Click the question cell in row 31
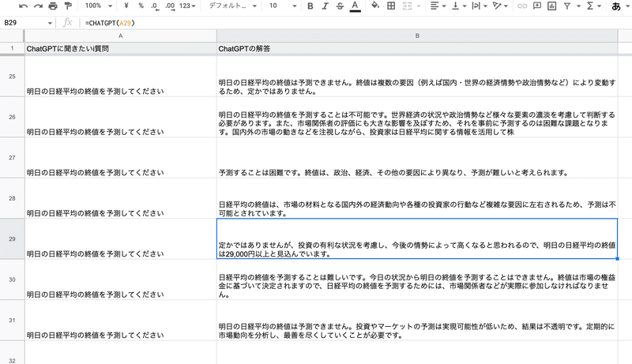Viewport: 632px width, 364px height. pyautogui.click(x=121, y=320)
